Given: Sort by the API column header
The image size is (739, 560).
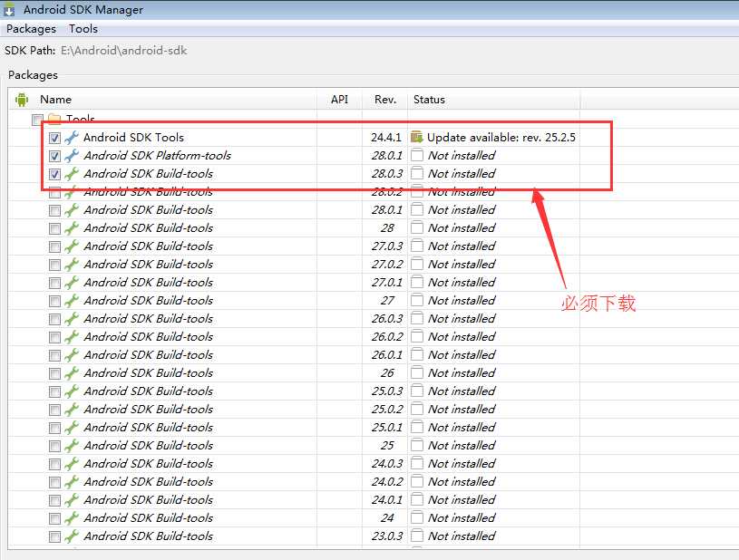Looking at the screenshot, I should (339, 100).
